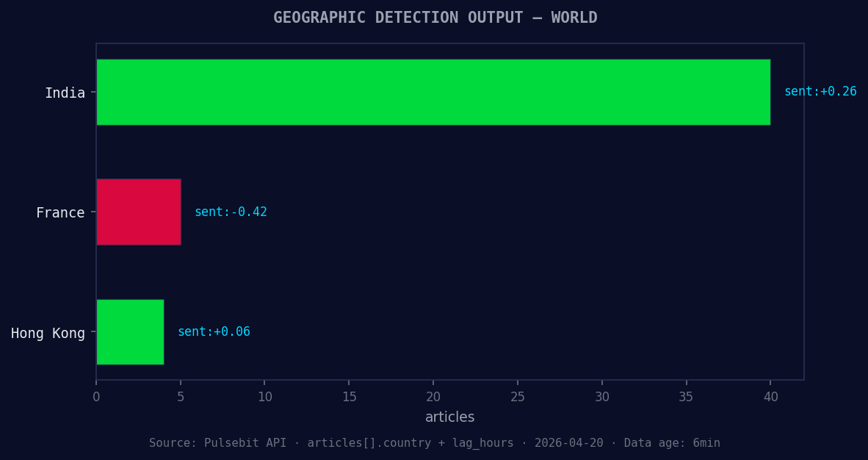Select the France axis label
Image resolution: width=868 pixels, height=460 pixels.
62,212
